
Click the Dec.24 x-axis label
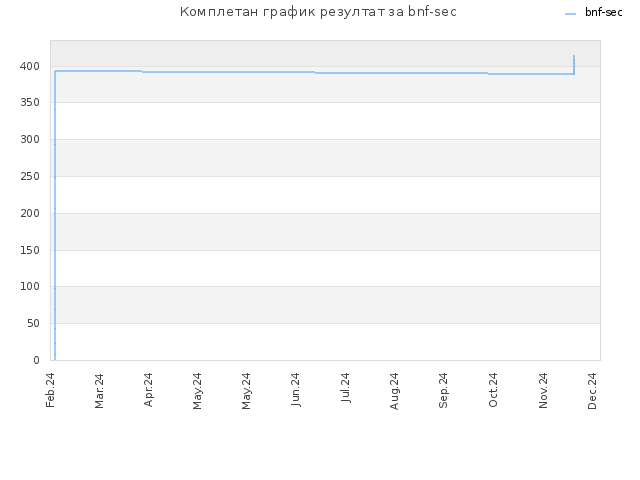592,391
